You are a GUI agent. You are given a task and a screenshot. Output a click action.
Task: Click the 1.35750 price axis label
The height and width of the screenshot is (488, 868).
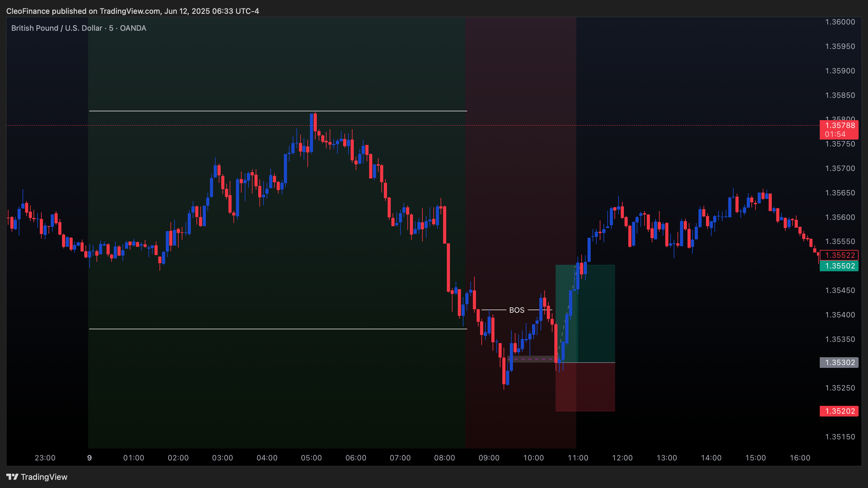[840, 144]
